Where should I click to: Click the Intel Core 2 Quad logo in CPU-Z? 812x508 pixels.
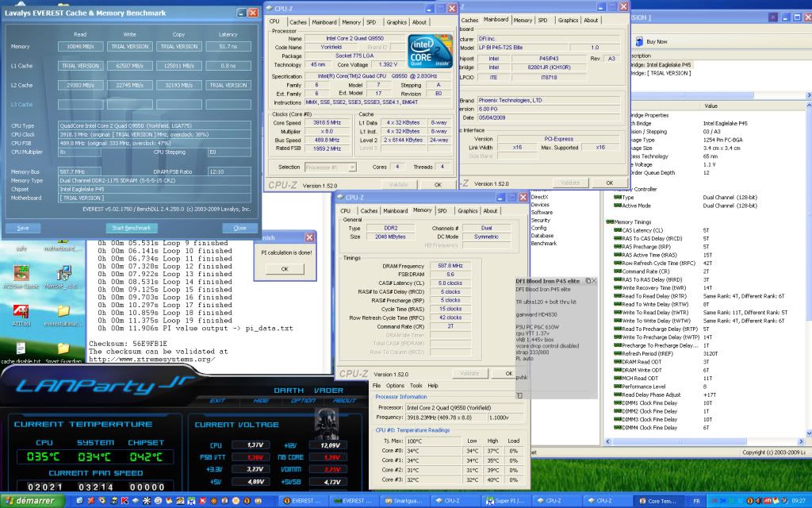point(430,52)
